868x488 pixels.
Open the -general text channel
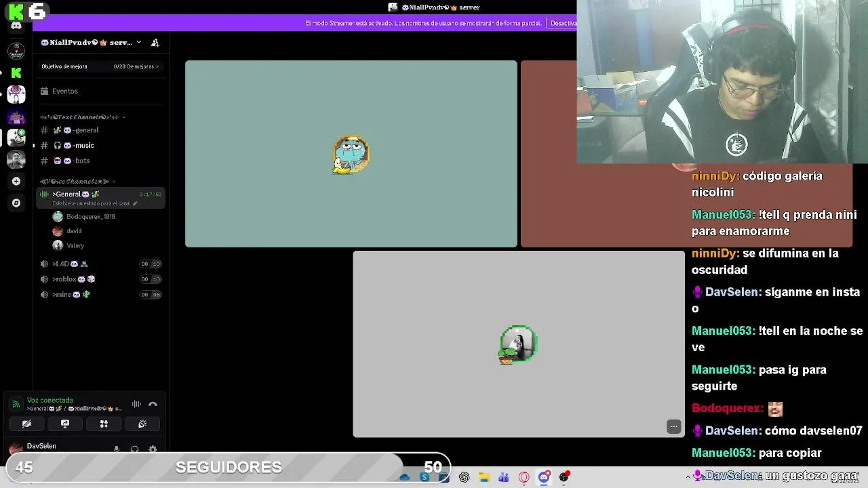click(102, 130)
